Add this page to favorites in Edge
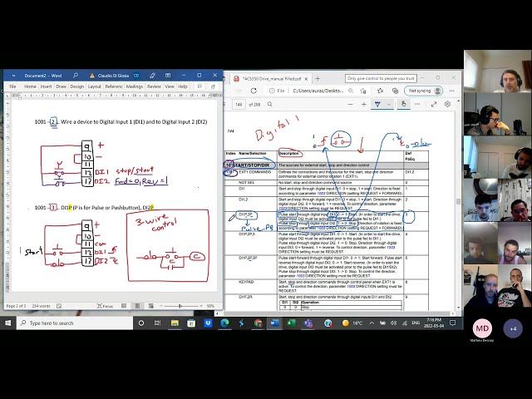Image resolution: width=532 pixels, height=399 pixels. (x=363, y=91)
